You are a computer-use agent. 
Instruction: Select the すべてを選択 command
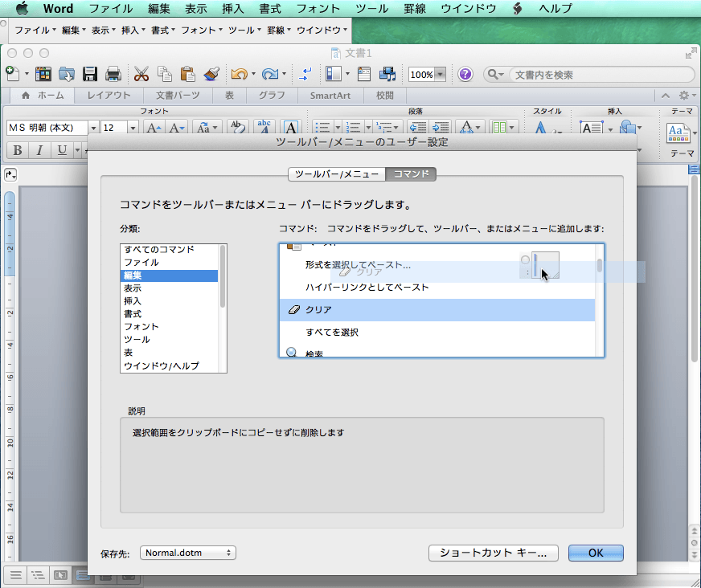437,332
